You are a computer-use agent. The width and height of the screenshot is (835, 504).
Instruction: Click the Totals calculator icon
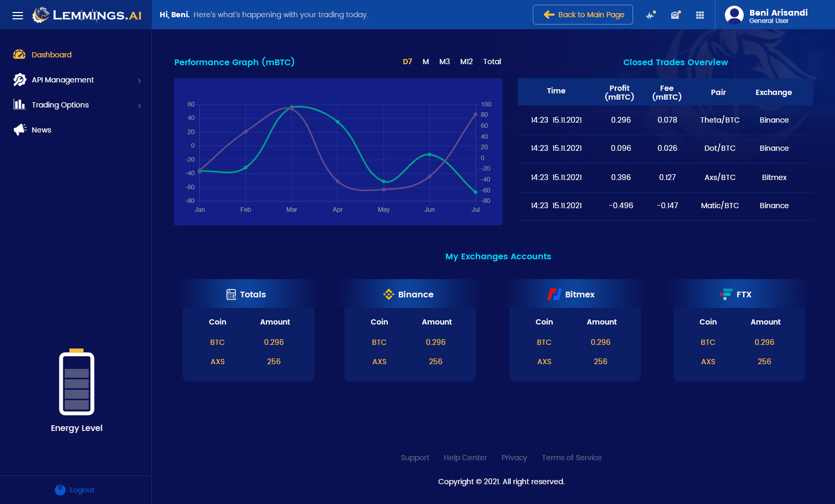pos(231,294)
